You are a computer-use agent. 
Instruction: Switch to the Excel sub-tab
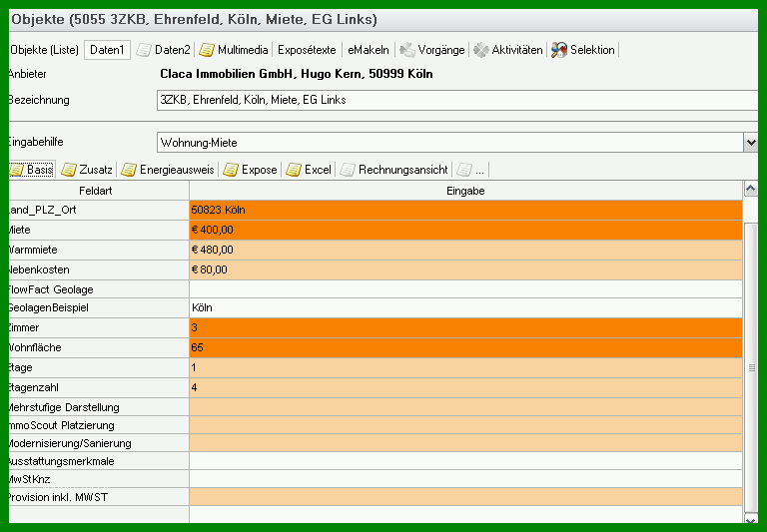[x=310, y=170]
